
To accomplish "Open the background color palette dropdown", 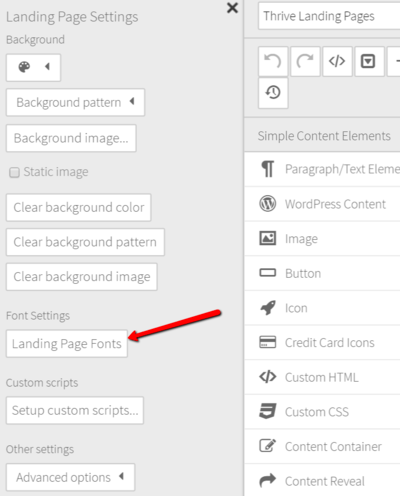I will click(33, 68).
